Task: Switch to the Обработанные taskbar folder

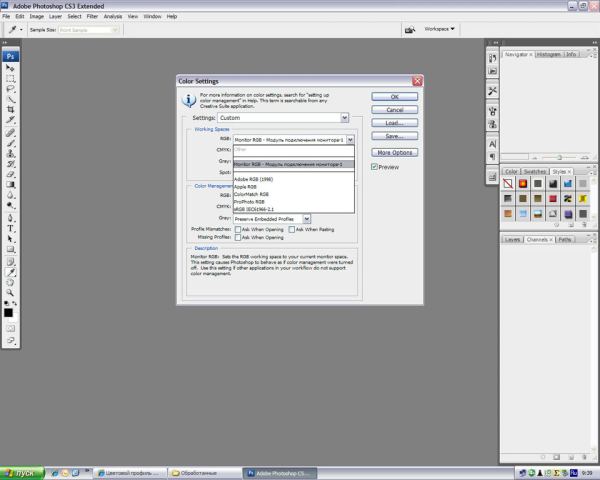Action: tap(205, 473)
